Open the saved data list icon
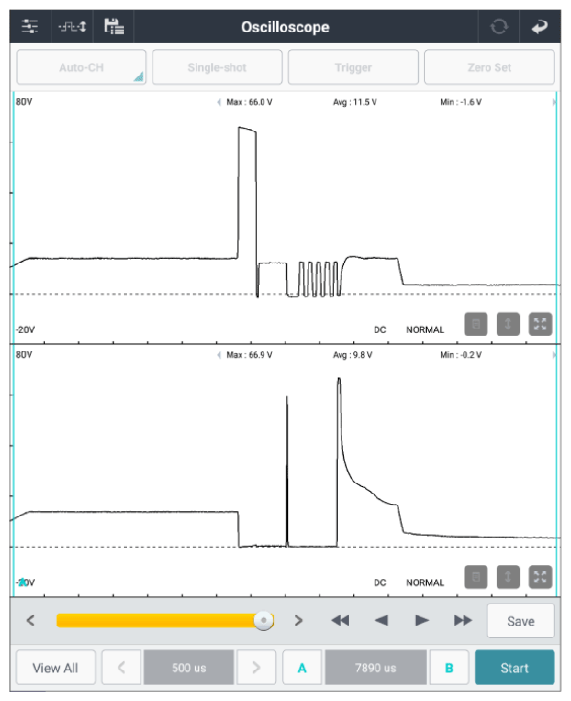The image size is (571, 701). tap(114, 26)
